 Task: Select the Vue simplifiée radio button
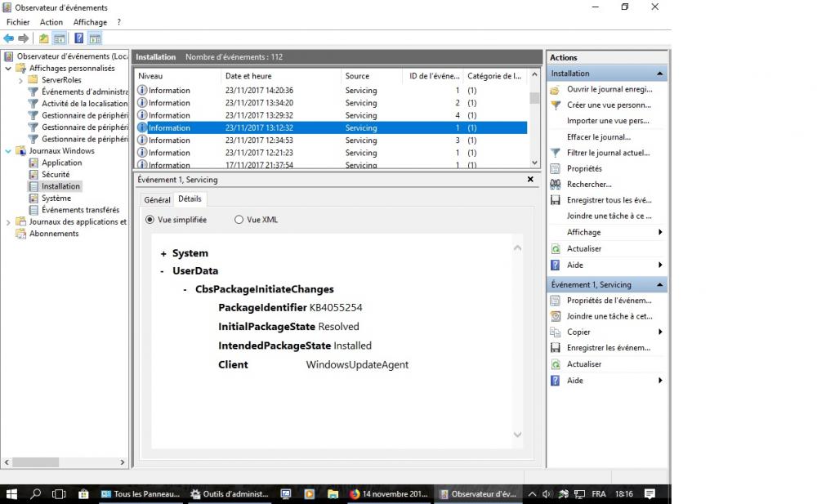[x=150, y=220]
